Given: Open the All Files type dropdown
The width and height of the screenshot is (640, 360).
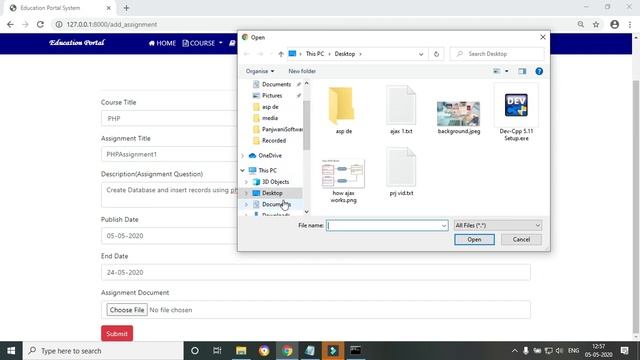Looking at the screenshot, I should pyautogui.click(x=498, y=225).
